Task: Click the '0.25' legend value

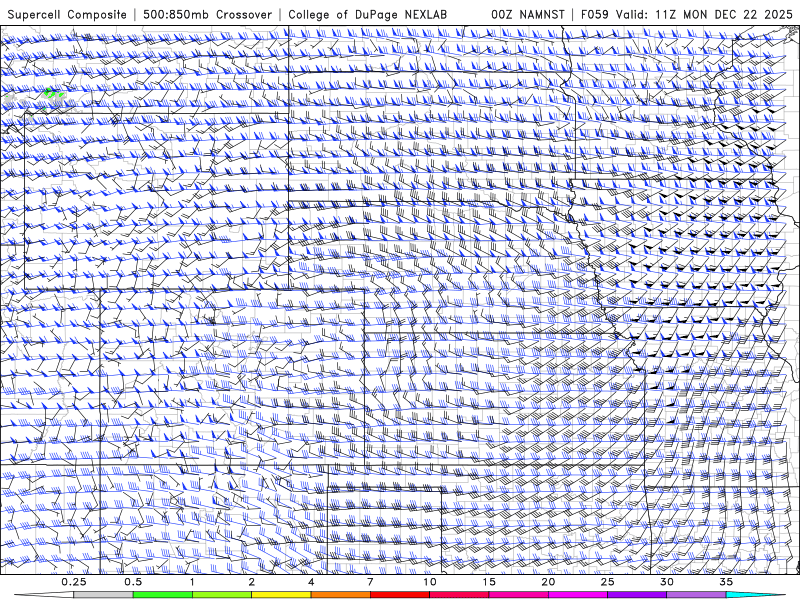Action: 73,582
